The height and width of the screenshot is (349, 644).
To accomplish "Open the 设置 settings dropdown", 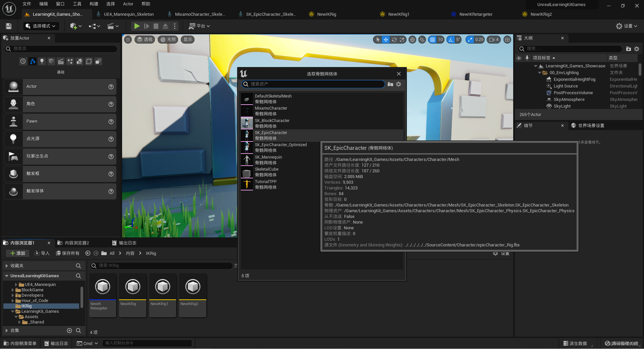I will pyautogui.click(x=627, y=26).
